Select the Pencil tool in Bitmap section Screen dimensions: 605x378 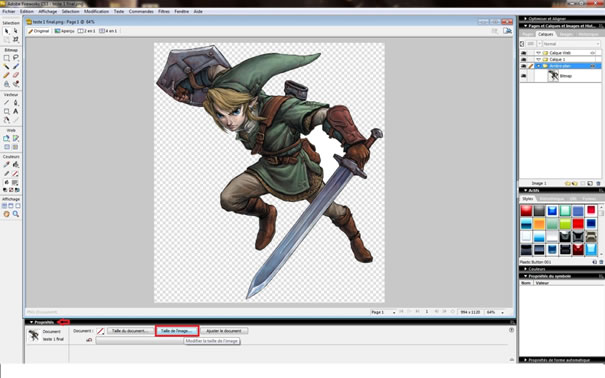pos(7,75)
